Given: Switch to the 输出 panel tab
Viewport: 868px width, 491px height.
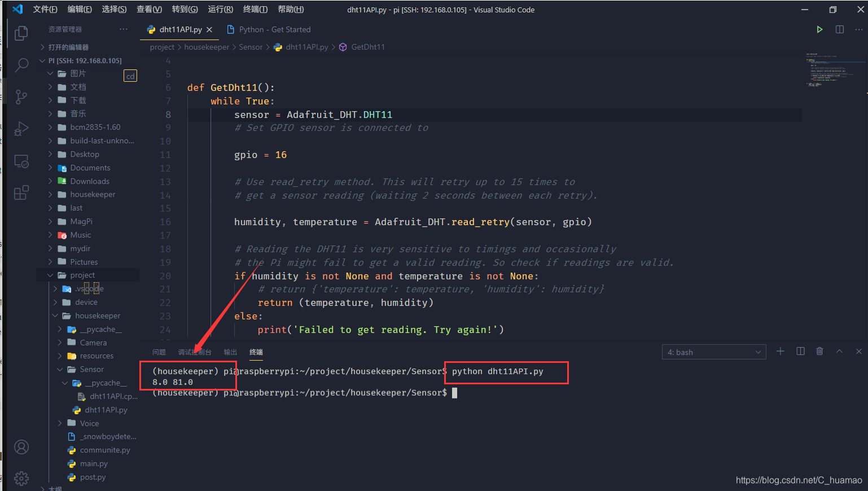Looking at the screenshot, I should [x=230, y=352].
